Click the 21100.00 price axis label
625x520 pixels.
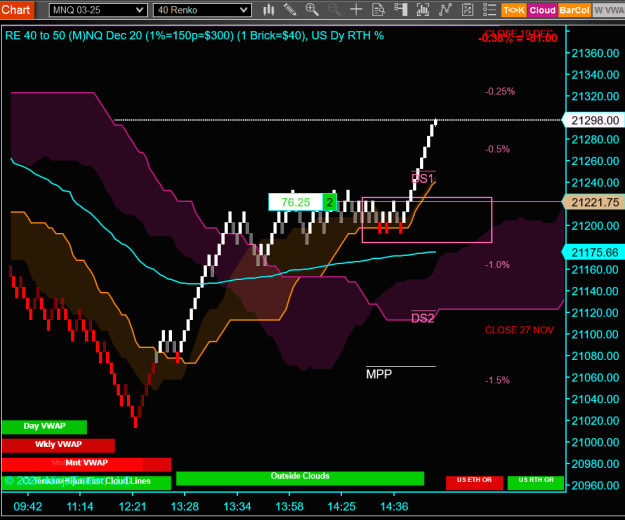[595, 334]
